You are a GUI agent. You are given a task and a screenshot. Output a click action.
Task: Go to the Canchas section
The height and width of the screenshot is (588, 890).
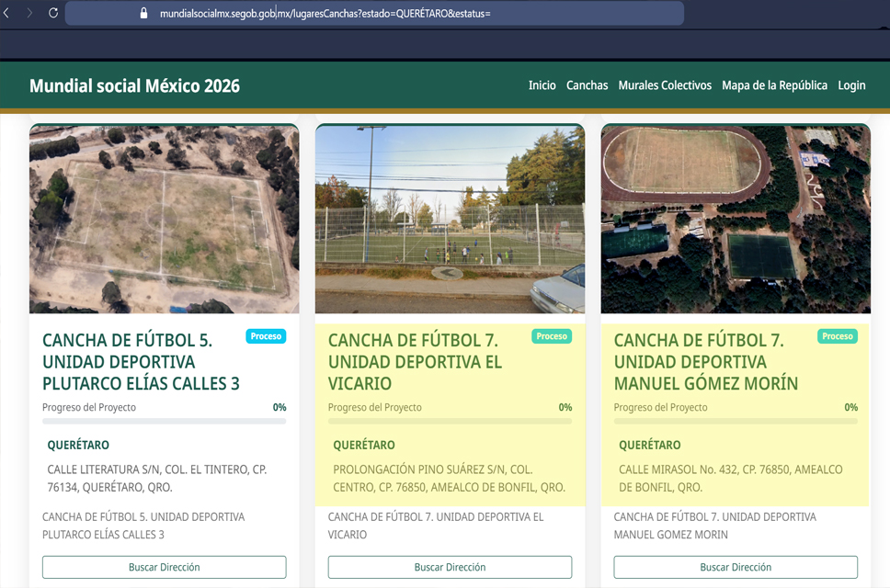[x=587, y=85]
